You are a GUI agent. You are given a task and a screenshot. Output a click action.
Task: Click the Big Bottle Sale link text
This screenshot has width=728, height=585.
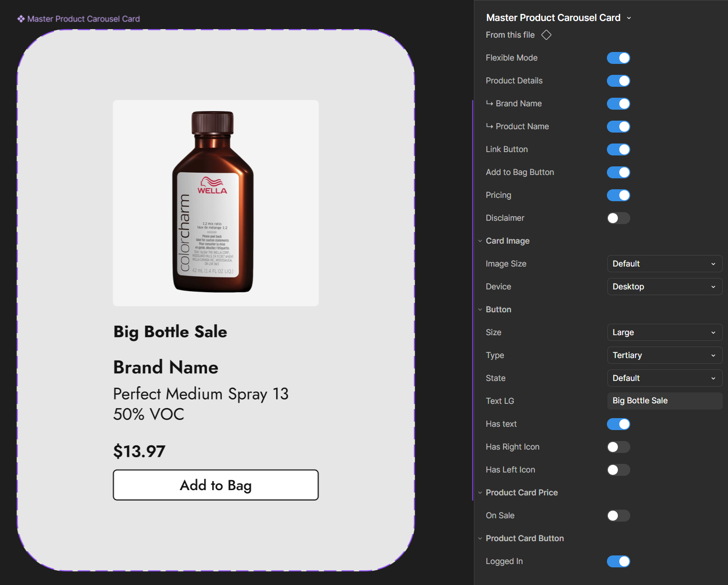coord(170,332)
